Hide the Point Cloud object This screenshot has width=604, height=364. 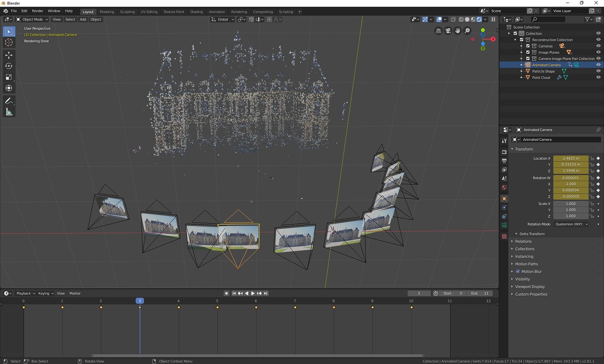[x=598, y=77]
